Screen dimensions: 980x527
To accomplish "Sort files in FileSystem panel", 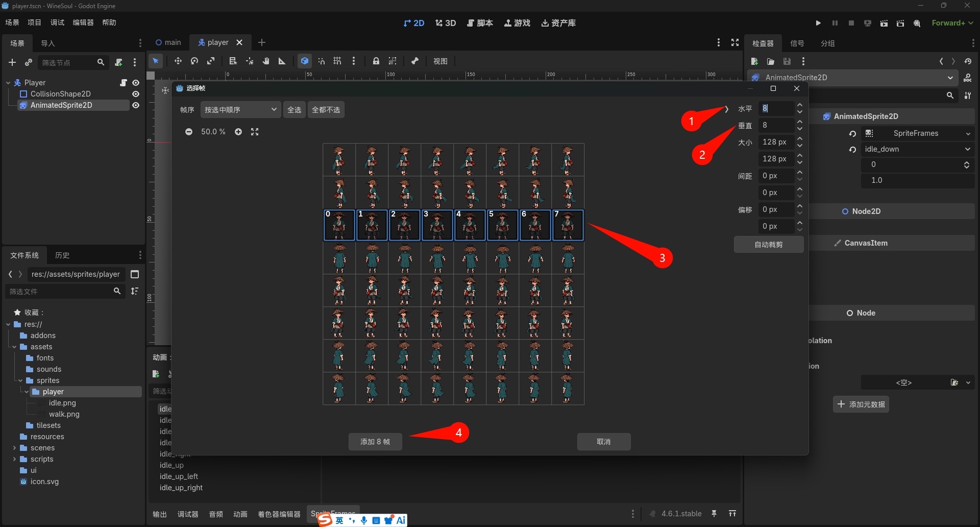I will pos(135,291).
